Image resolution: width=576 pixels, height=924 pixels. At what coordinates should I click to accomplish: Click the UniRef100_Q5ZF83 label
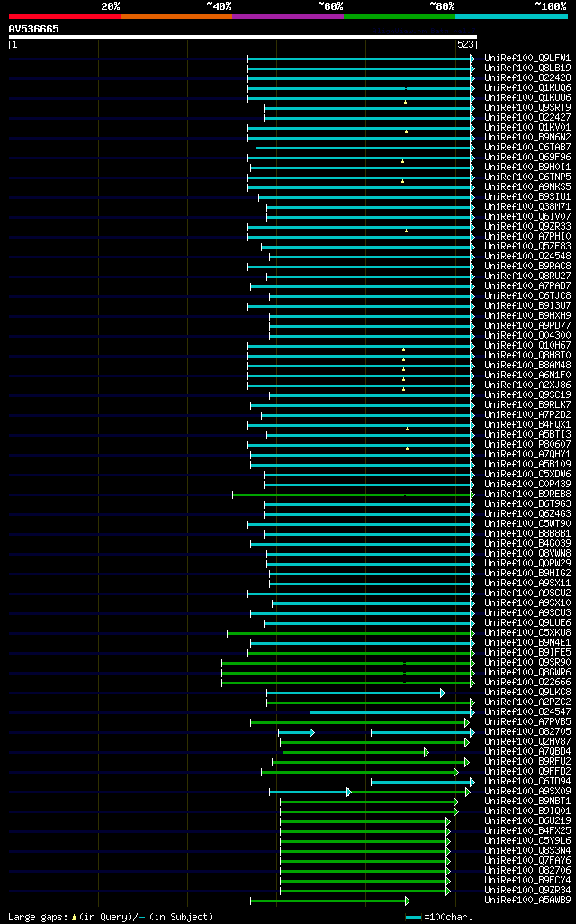[527, 247]
